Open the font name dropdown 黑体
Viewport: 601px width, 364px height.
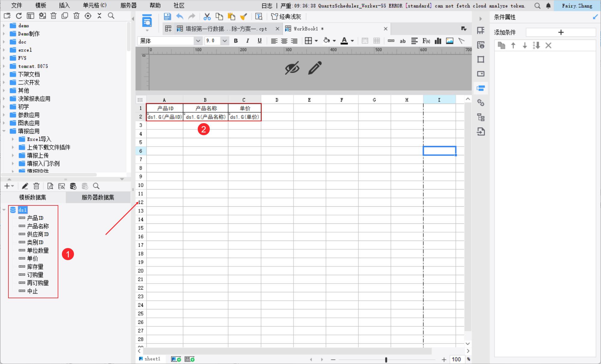[198, 41]
